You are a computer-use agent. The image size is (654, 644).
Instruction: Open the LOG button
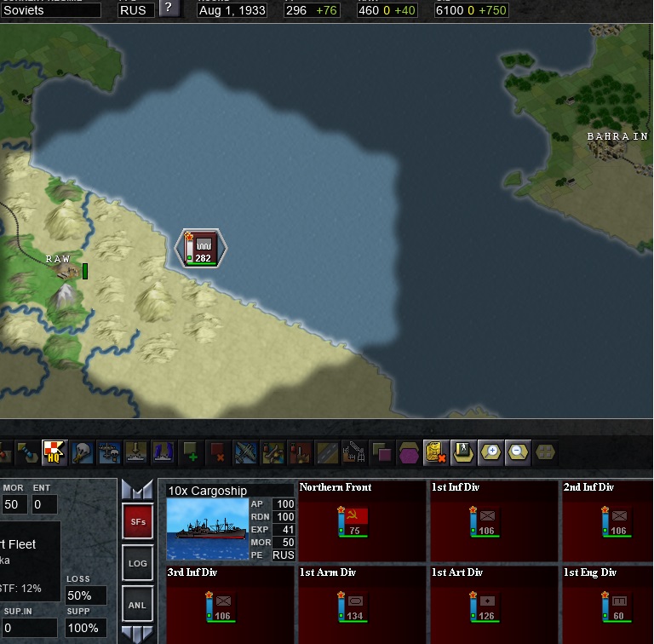point(138,563)
